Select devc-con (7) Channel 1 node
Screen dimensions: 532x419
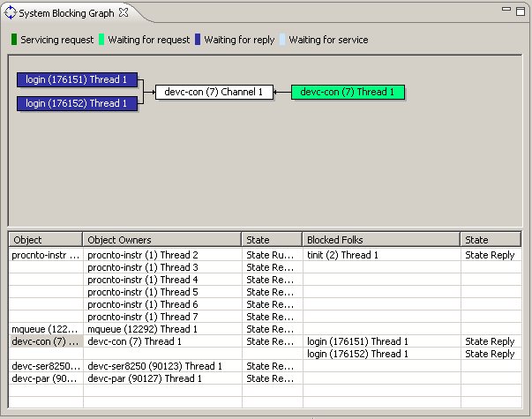214,92
